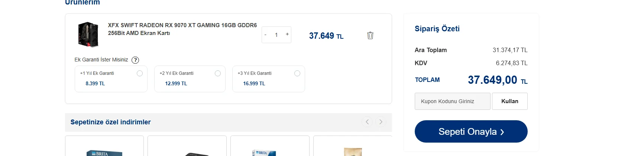
Task: Click the quantity value field showing 1
Action: (276, 35)
